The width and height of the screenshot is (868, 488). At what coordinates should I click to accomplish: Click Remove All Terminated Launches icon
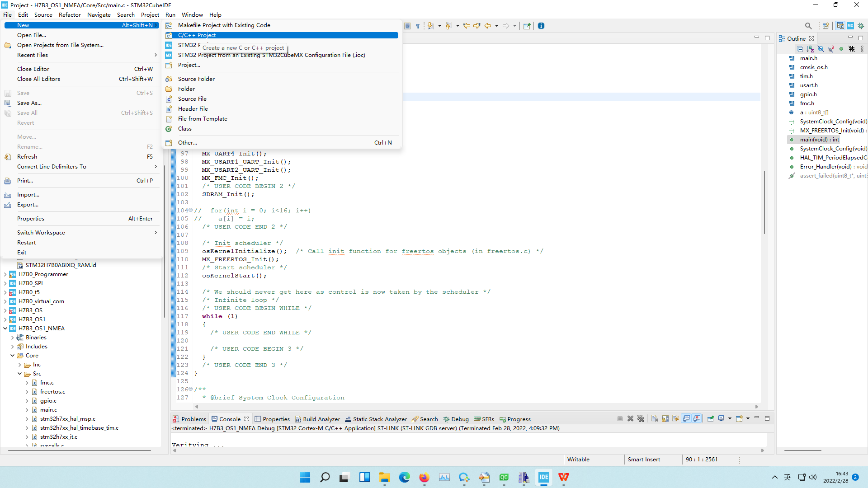click(x=641, y=419)
